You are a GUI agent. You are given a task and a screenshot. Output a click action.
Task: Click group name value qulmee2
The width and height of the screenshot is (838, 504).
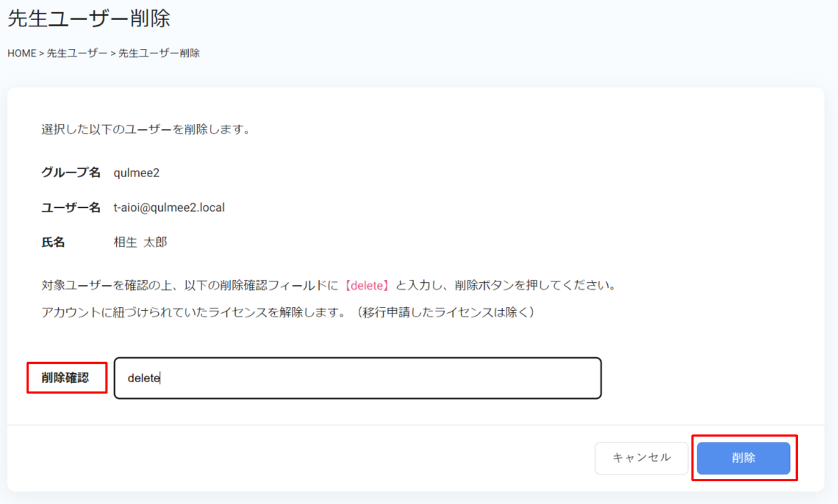pyautogui.click(x=136, y=173)
